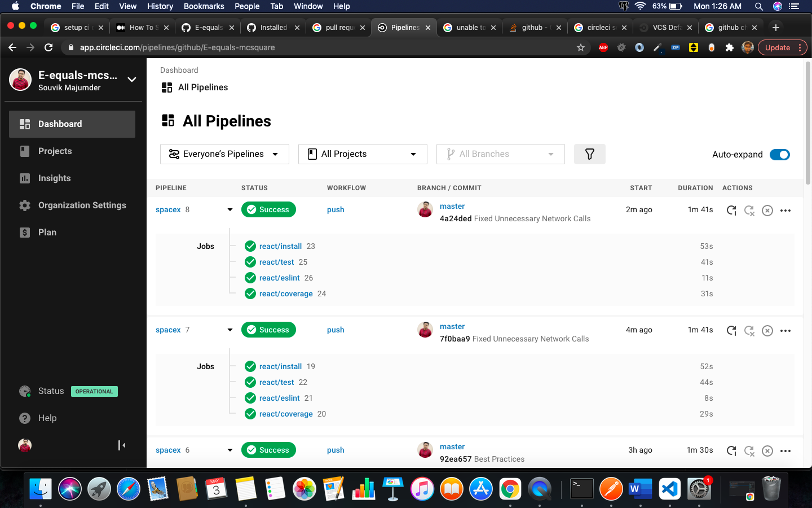Open the Dashboard sidebar item
Screen dimensions: 812x508
(72, 124)
